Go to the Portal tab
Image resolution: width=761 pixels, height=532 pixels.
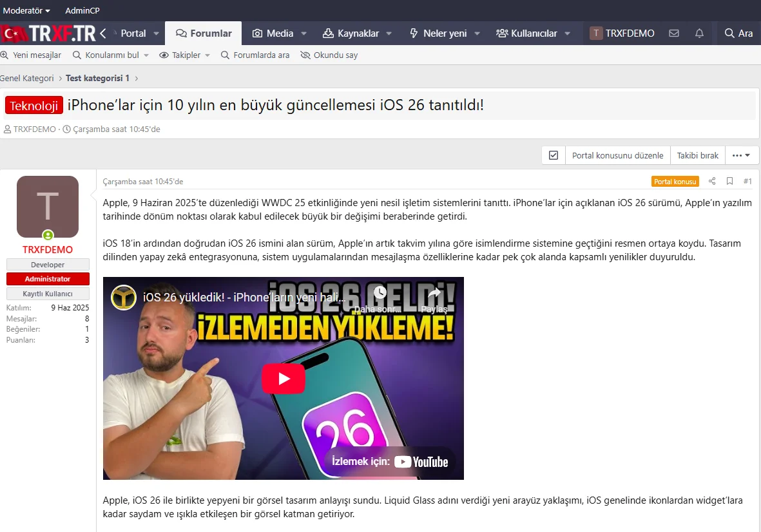[x=133, y=33]
